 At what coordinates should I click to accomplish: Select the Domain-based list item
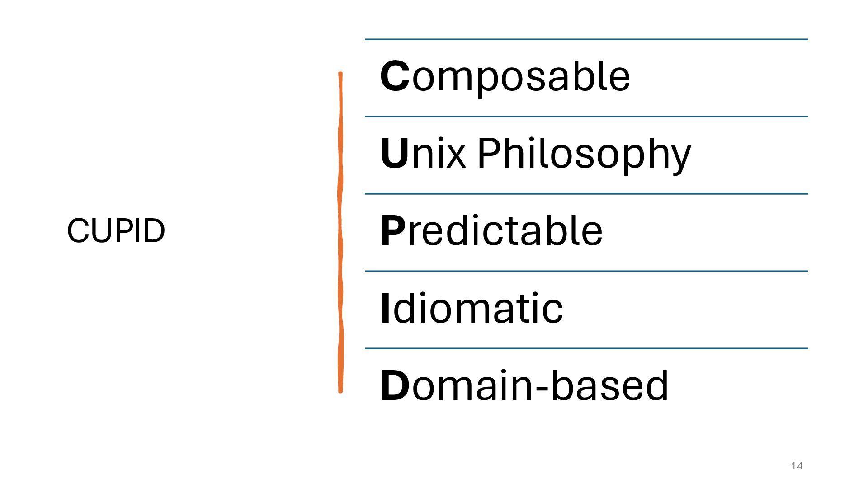click(524, 385)
